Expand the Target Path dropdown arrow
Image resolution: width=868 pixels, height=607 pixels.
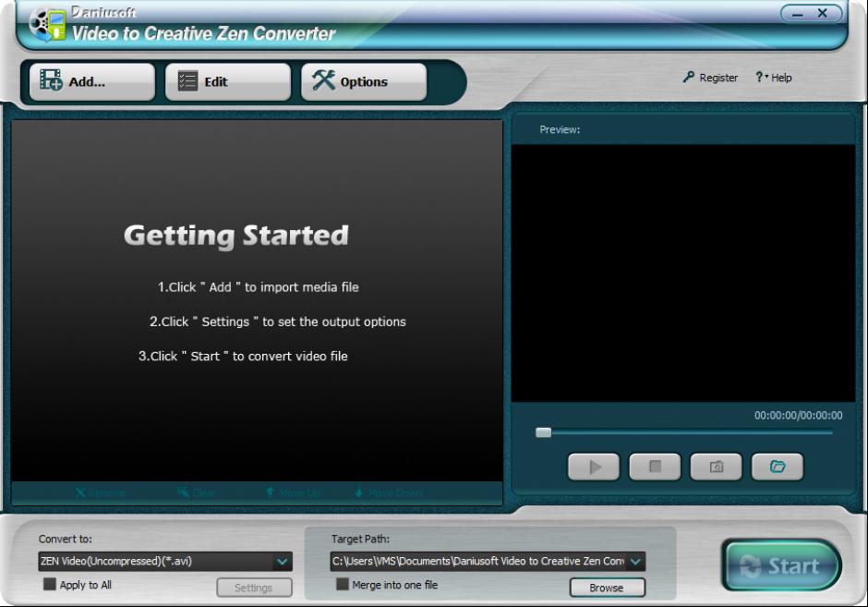click(x=635, y=562)
